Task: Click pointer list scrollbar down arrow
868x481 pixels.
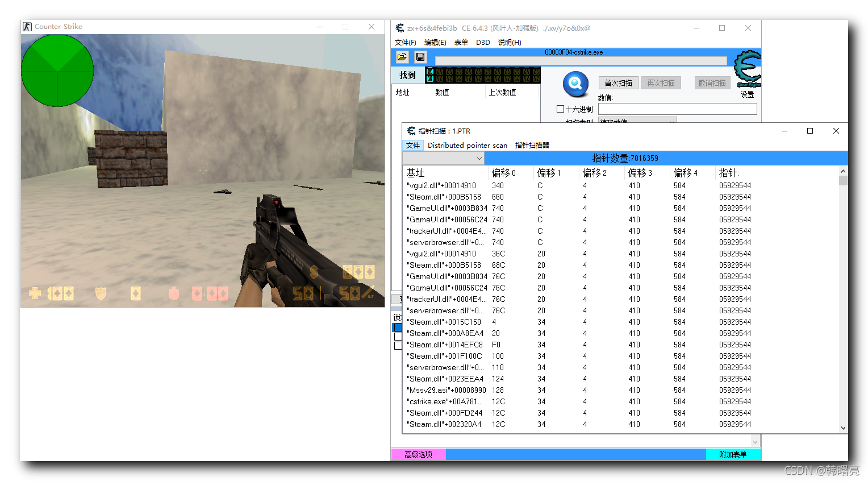Action: click(843, 428)
